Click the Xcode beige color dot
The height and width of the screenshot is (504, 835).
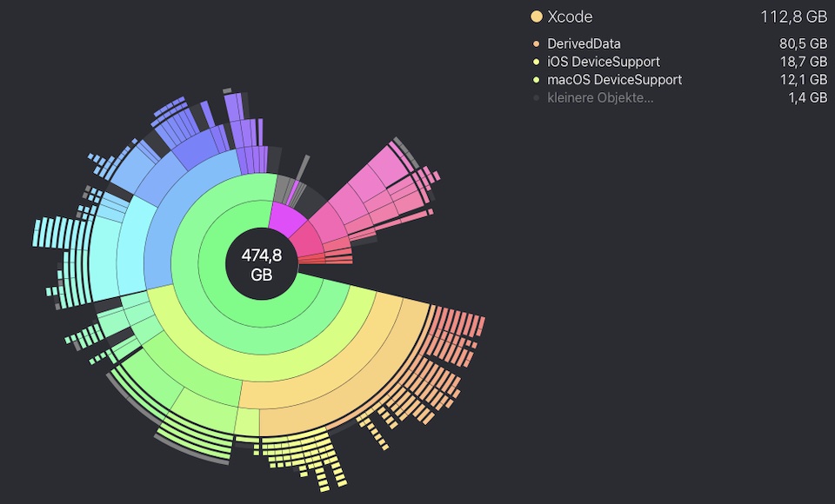coord(537,17)
